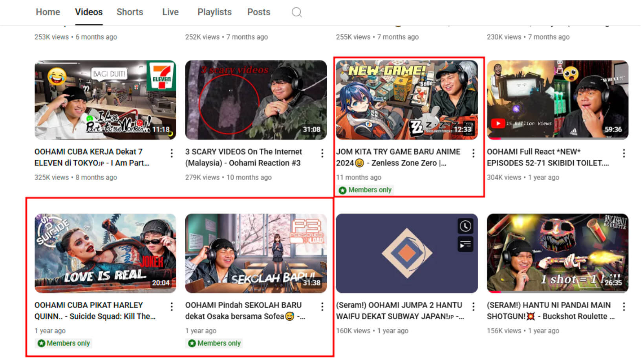This screenshot has height=363, width=644.
Task: Open title HANTU NI PANDAI MAIN SHOTGUN
Action: pos(551,311)
